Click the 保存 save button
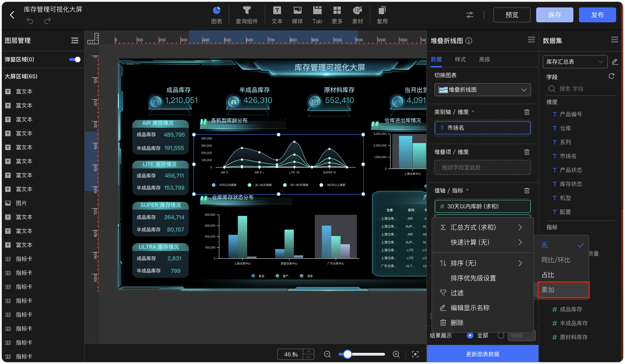 pos(554,15)
